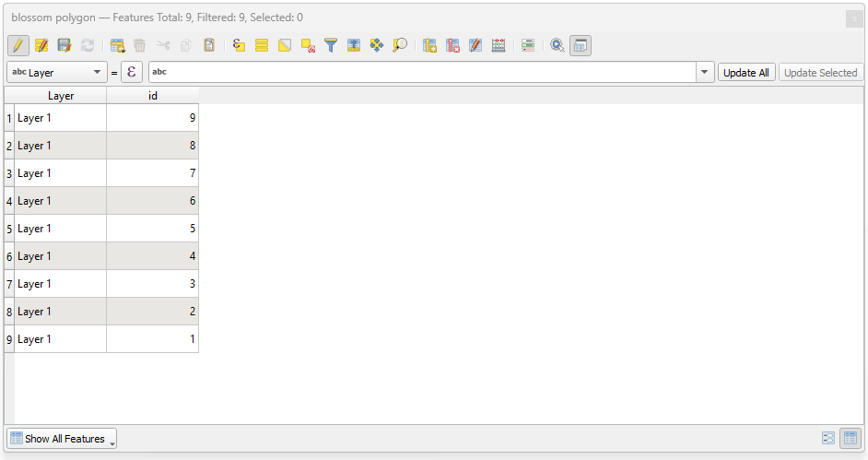Click the Add feature icon
This screenshot has height=460, width=868.
point(117,45)
